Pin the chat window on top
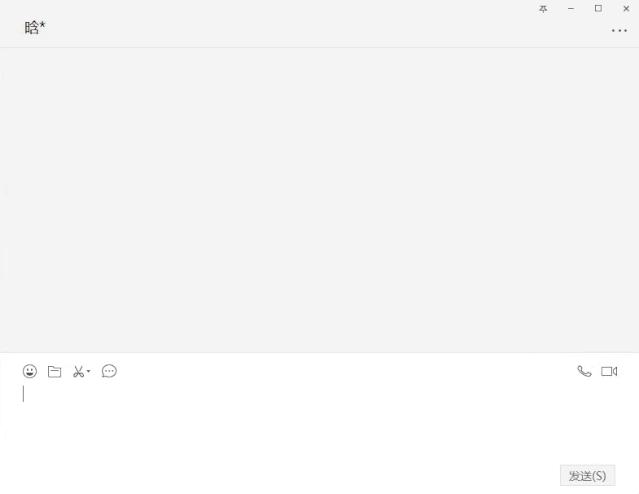The image size is (639, 494). coord(543,9)
